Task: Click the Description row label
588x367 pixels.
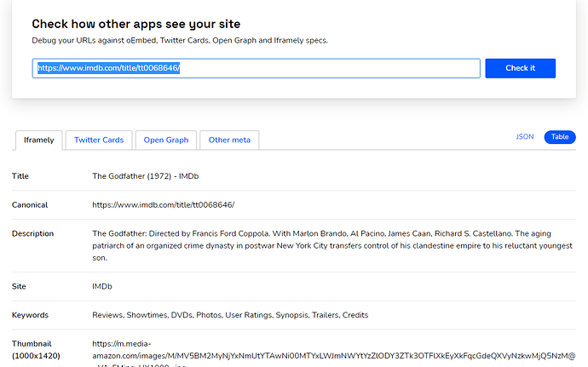Action: pyautogui.click(x=32, y=233)
